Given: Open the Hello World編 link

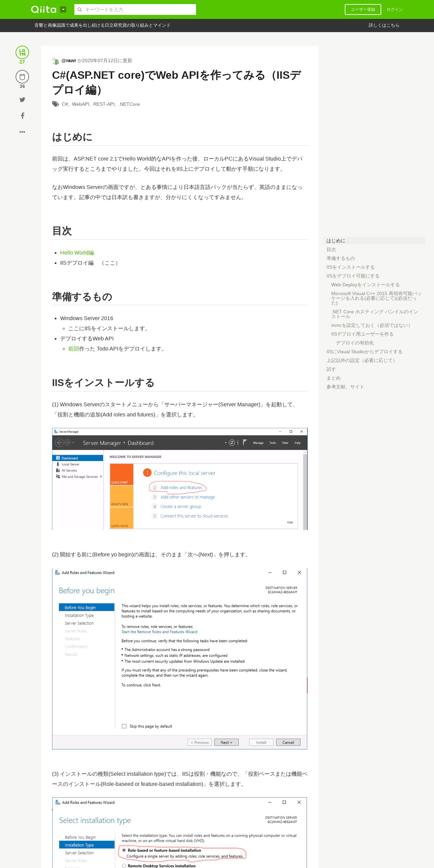Looking at the screenshot, I should pyautogui.click(x=77, y=252).
